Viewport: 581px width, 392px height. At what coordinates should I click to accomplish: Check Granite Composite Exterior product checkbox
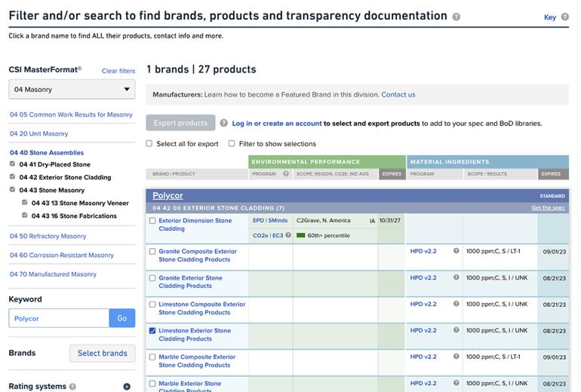(152, 251)
